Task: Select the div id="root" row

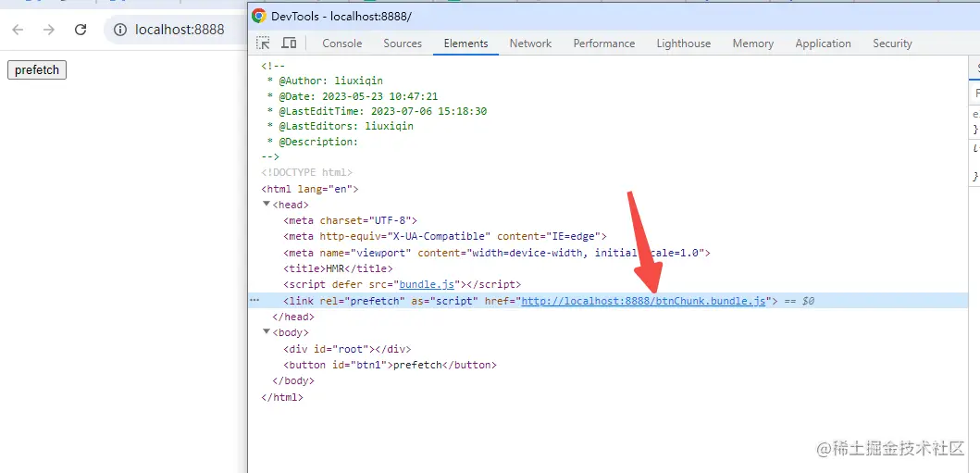Action: [348, 349]
